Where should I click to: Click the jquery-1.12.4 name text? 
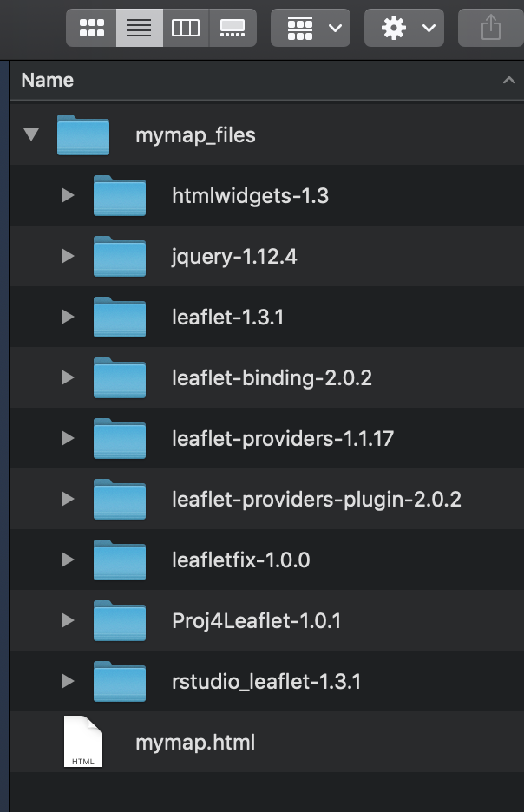click(x=234, y=258)
